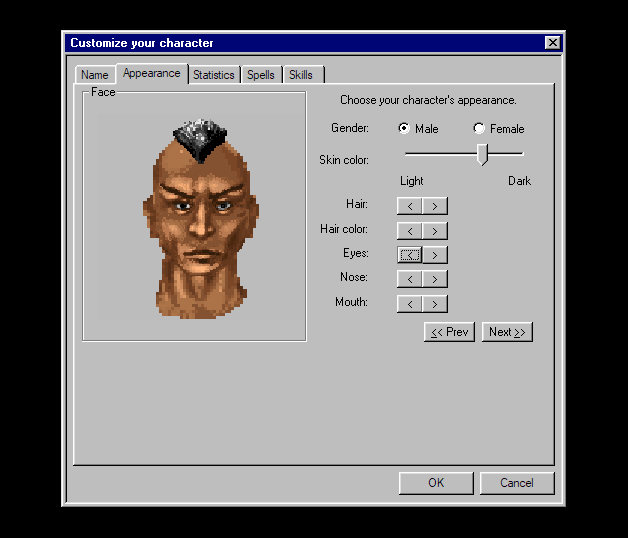Confirm with the OK button
Viewport: 628px width, 538px height.
pos(436,483)
